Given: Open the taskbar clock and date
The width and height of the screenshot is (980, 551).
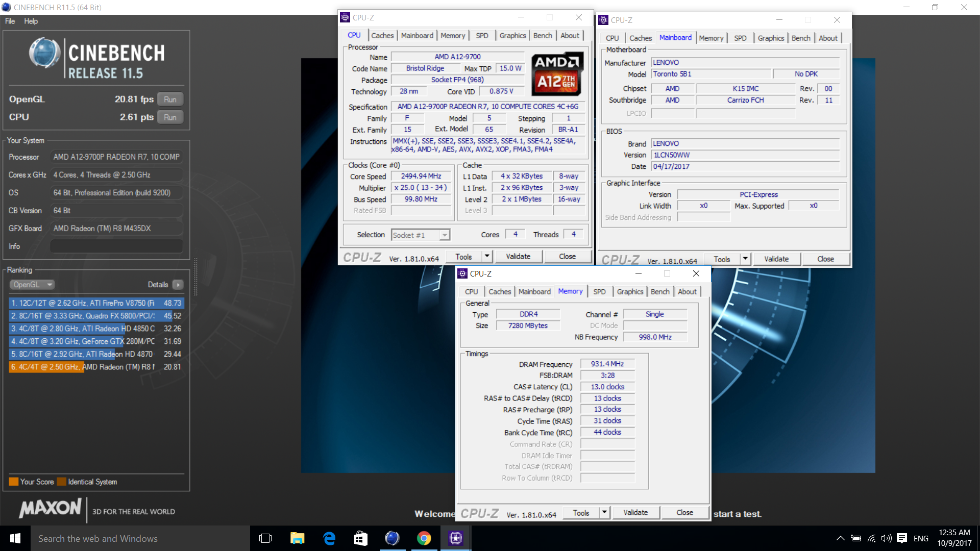Looking at the screenshot, I should (954, 538).
